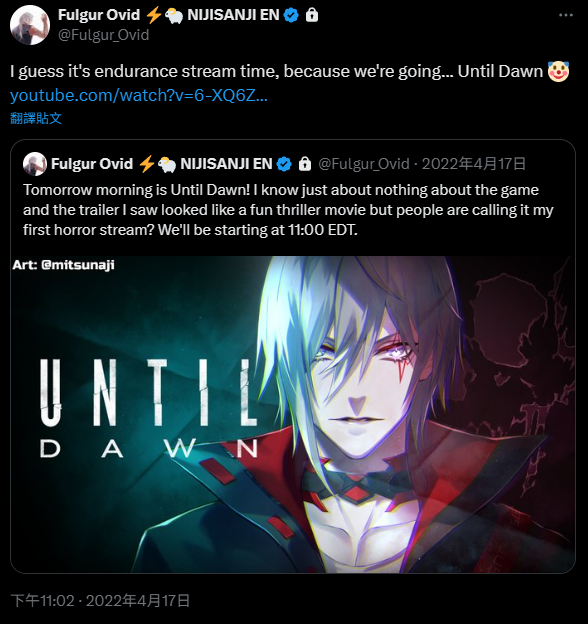This screenshot has width=588, height=624.
Task: Open the three-dot more options menu
Action: (565, 15)
